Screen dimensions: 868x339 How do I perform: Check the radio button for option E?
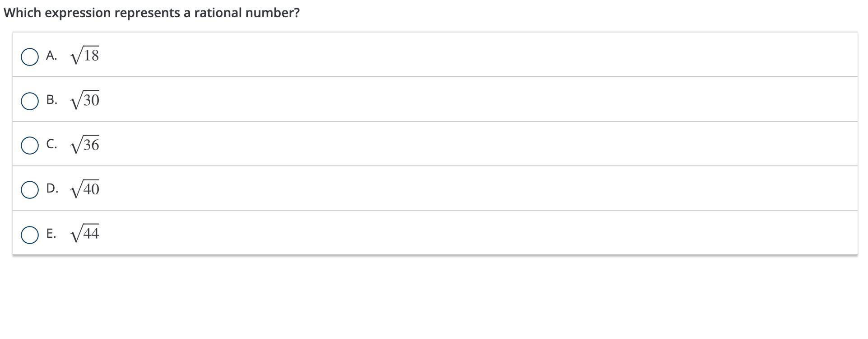point(30,235)
